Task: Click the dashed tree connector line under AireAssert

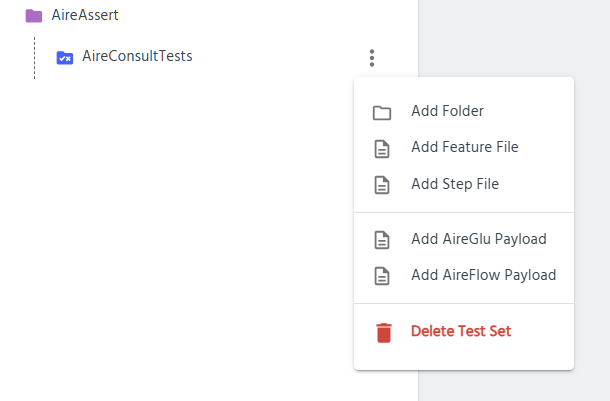Action: coord(35,58)
